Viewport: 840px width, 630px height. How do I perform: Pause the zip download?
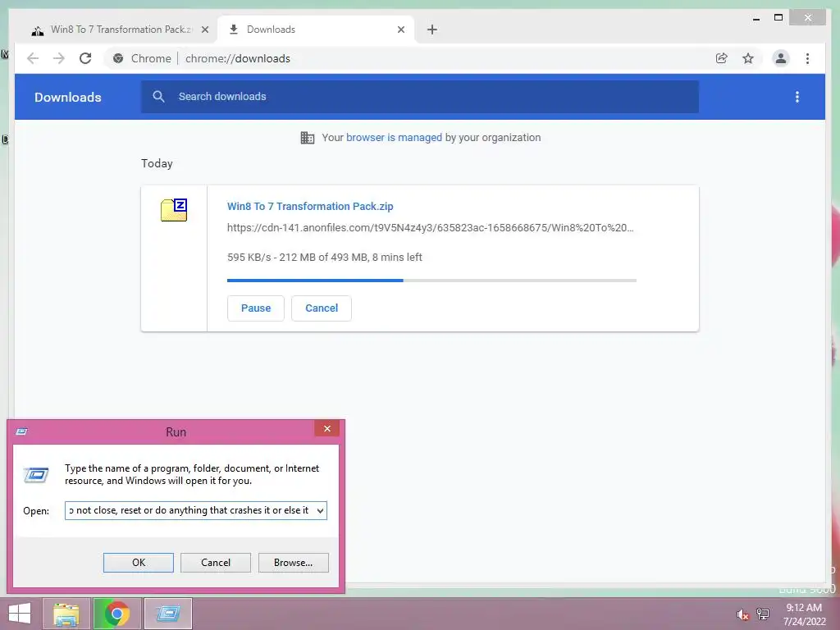(256, 308)
